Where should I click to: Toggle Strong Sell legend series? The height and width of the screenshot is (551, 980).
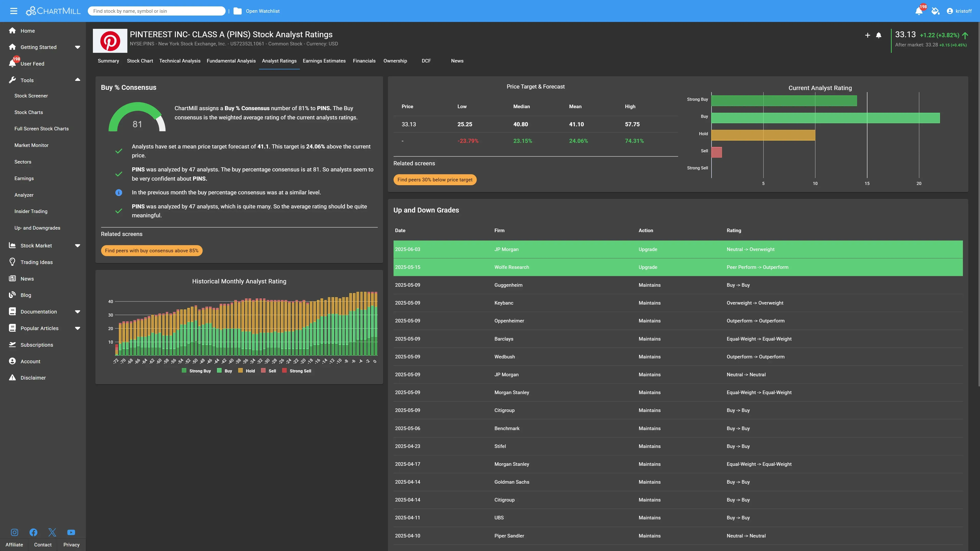click(x=296, y=371)
